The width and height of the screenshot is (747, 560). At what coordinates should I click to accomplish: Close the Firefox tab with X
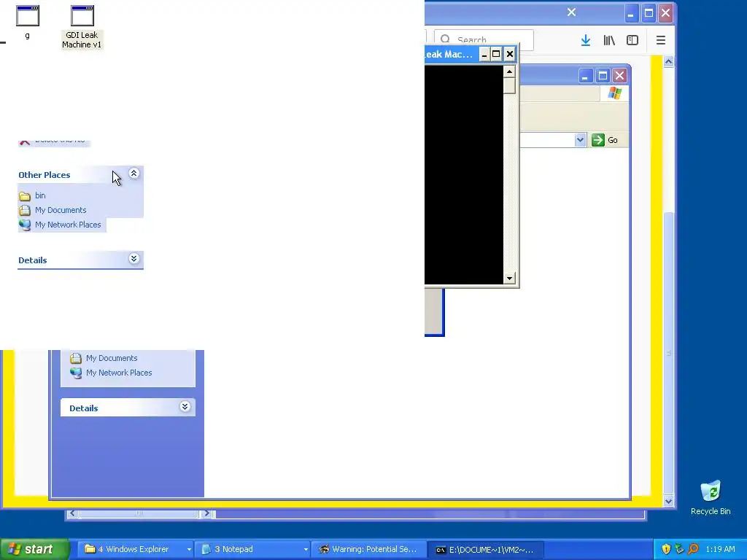coord(572,12)
